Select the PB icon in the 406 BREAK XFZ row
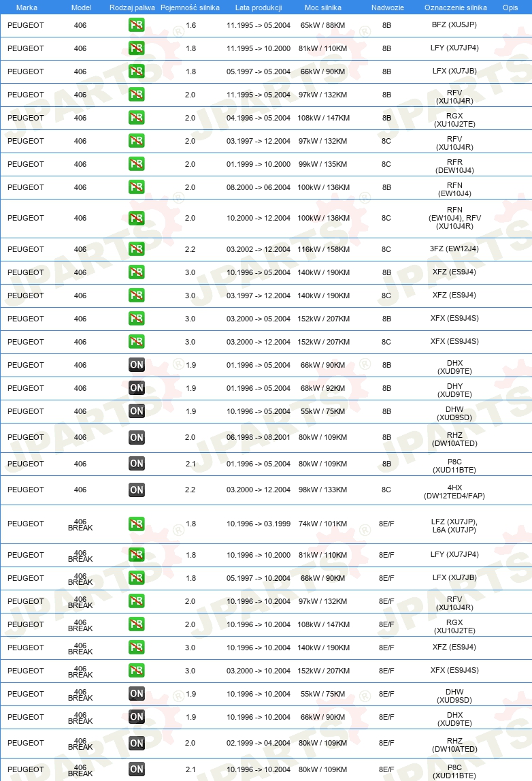 click(x=136, y=648)
